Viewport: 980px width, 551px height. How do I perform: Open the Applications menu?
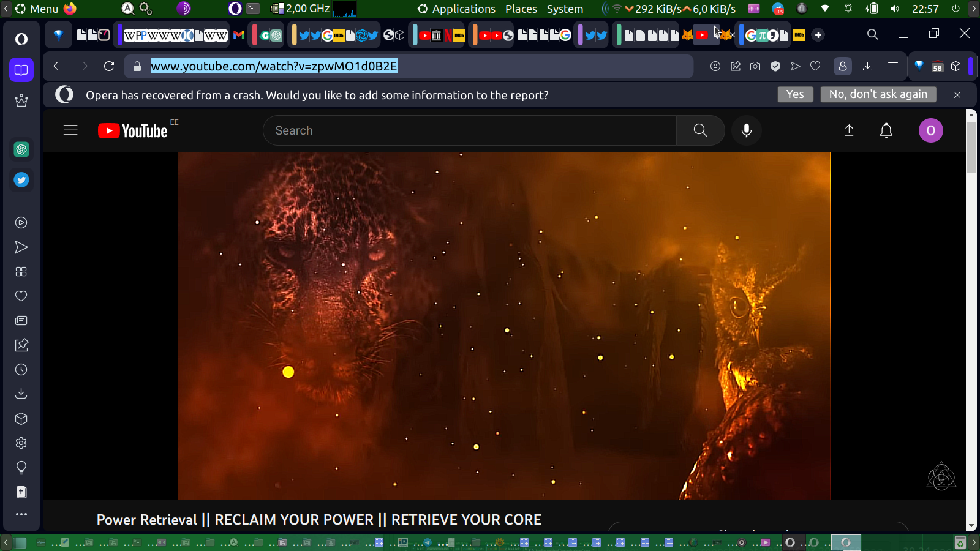(456, 9)
